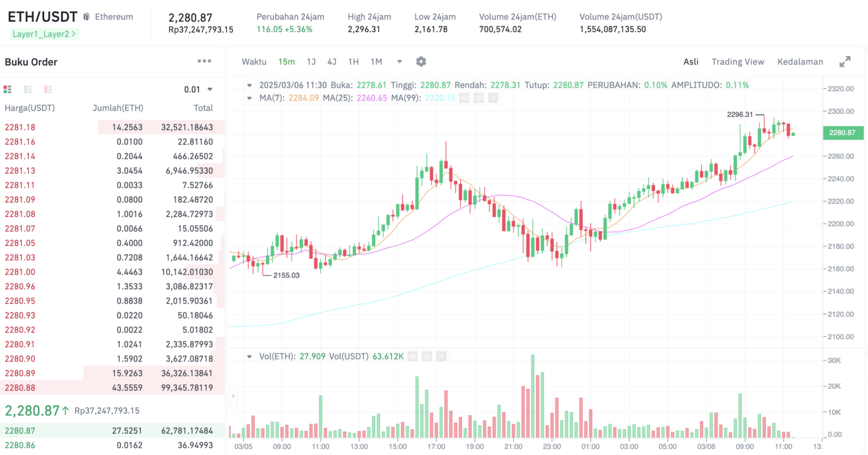This screenshot has width=868, height=455.
Task: Click the 2296.31 high marker on chart
Action: tap(740, 115)
